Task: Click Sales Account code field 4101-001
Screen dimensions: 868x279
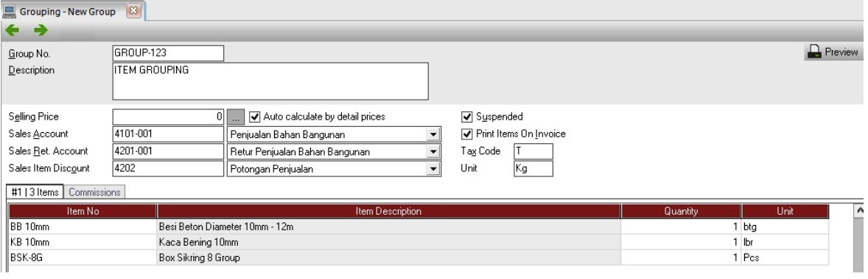Action: (168, 134)
